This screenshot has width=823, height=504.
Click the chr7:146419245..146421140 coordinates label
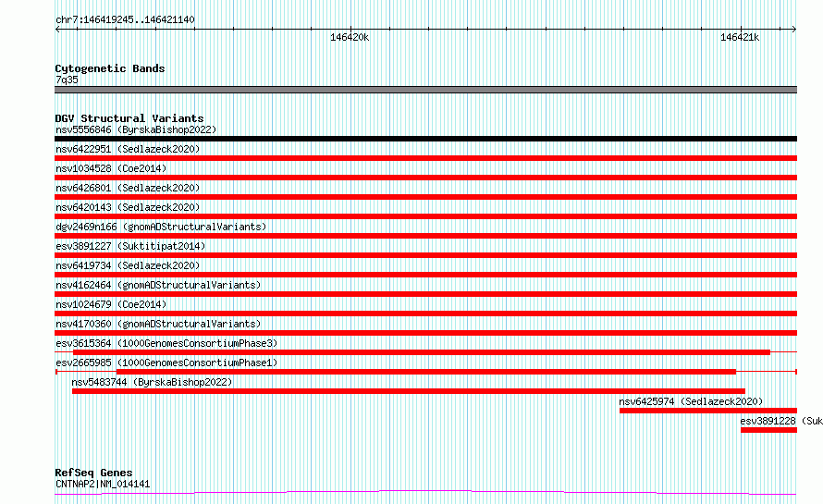pos(125,19)
